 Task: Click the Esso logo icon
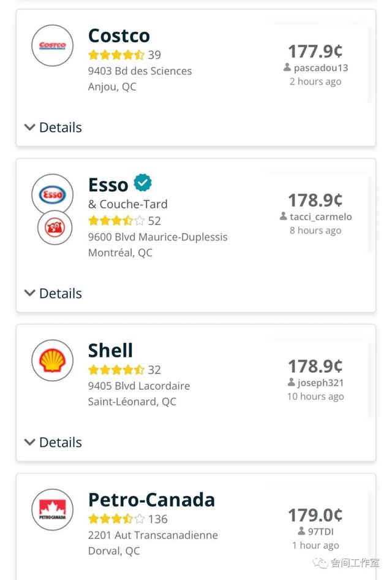[52, 194]
